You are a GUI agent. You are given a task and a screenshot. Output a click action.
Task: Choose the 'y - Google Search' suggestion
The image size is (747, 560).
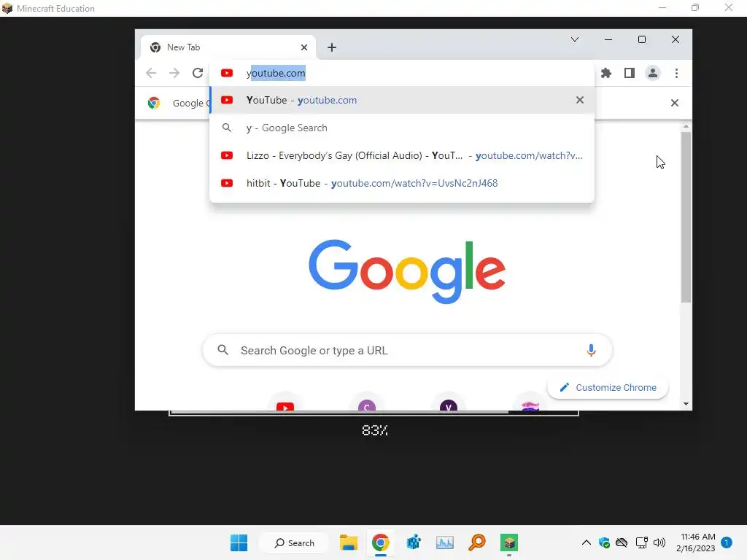[402, 128]
